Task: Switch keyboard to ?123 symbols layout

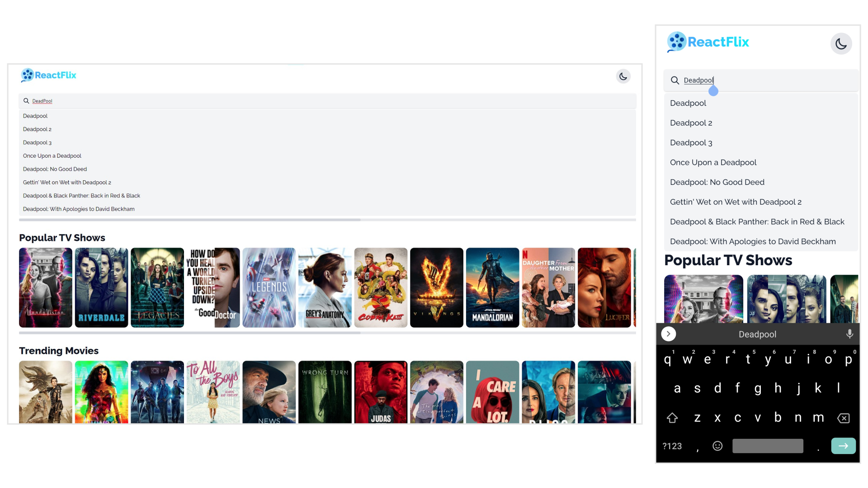Action: coord(672,446)
